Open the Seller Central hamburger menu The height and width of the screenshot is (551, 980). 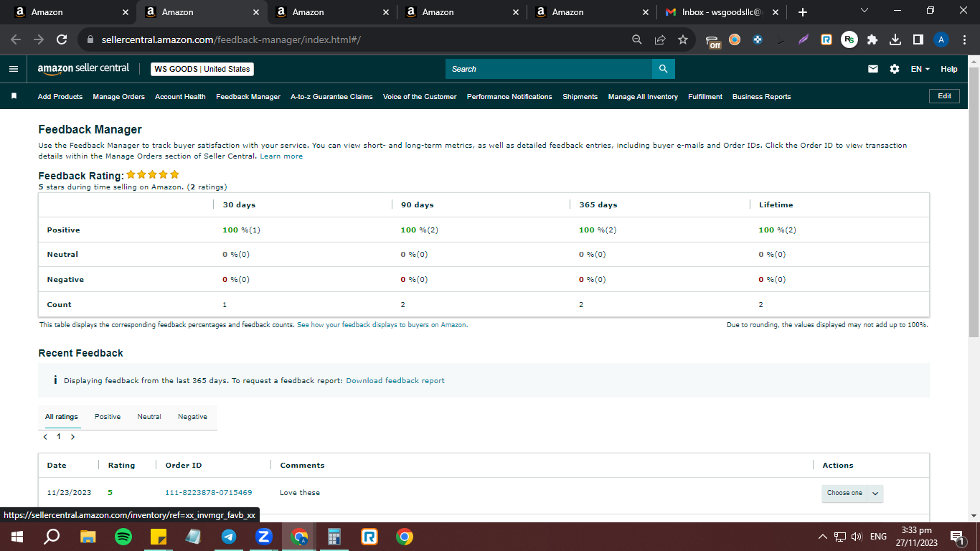click(13, 69)
